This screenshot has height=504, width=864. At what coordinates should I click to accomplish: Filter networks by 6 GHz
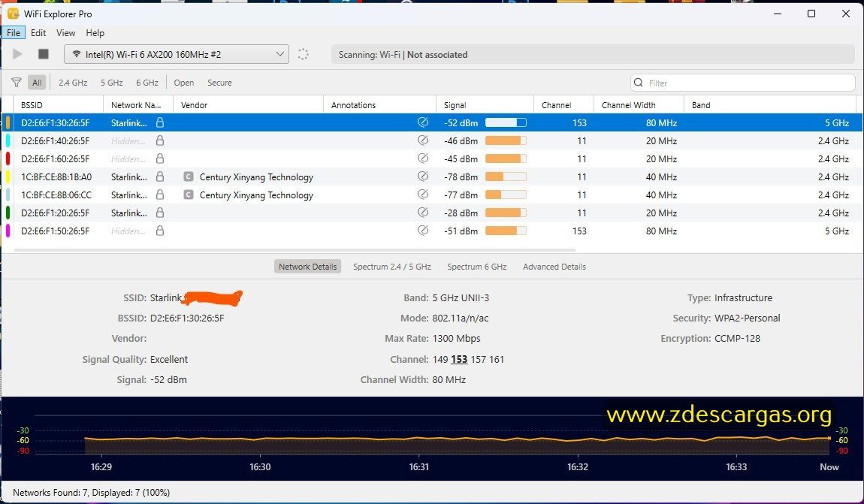click(x=147, y=83)
